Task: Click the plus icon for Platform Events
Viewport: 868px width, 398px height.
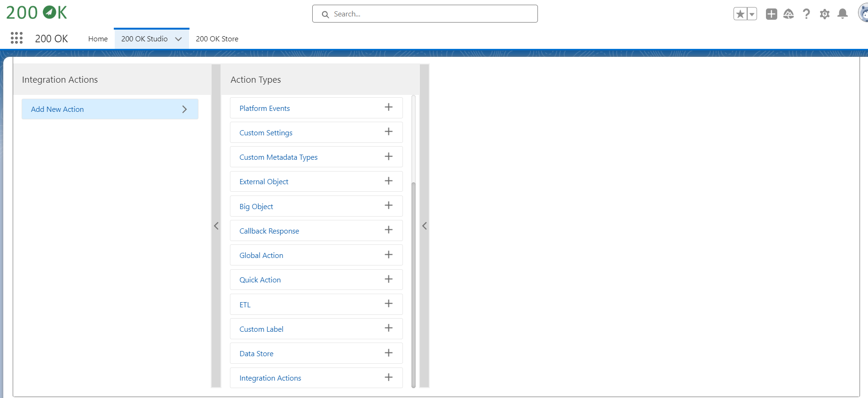Action: (x=388, y=108)
